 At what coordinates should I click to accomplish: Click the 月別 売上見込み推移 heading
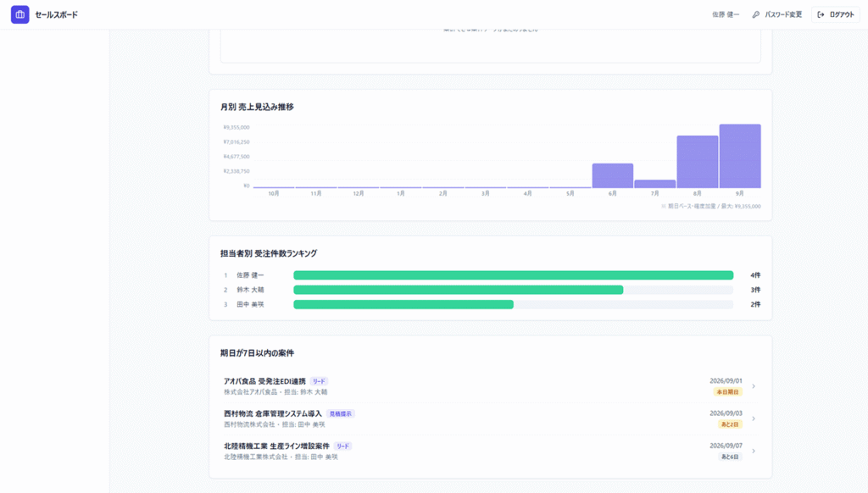coord(257,107)
